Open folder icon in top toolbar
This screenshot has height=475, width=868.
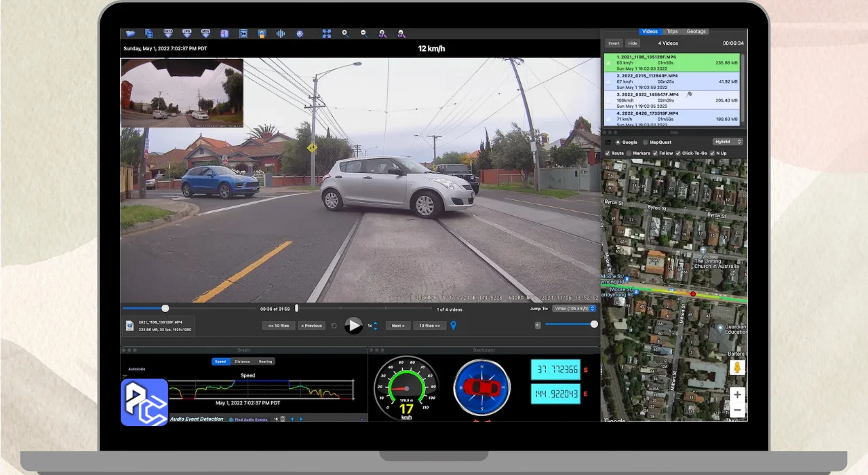click(x=130, y=33)
